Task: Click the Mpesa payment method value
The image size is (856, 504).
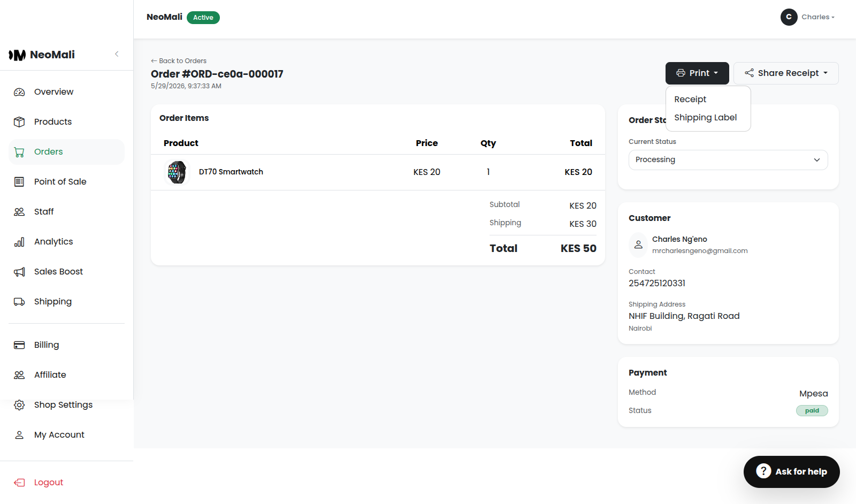Action: [814, 394]
